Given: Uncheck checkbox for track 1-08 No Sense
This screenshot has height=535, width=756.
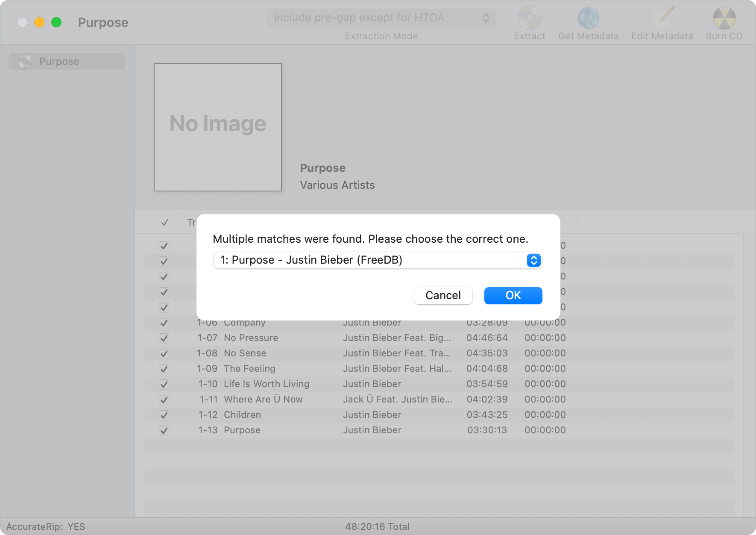Looking at the screenshot, I should [x=164, y=354].
